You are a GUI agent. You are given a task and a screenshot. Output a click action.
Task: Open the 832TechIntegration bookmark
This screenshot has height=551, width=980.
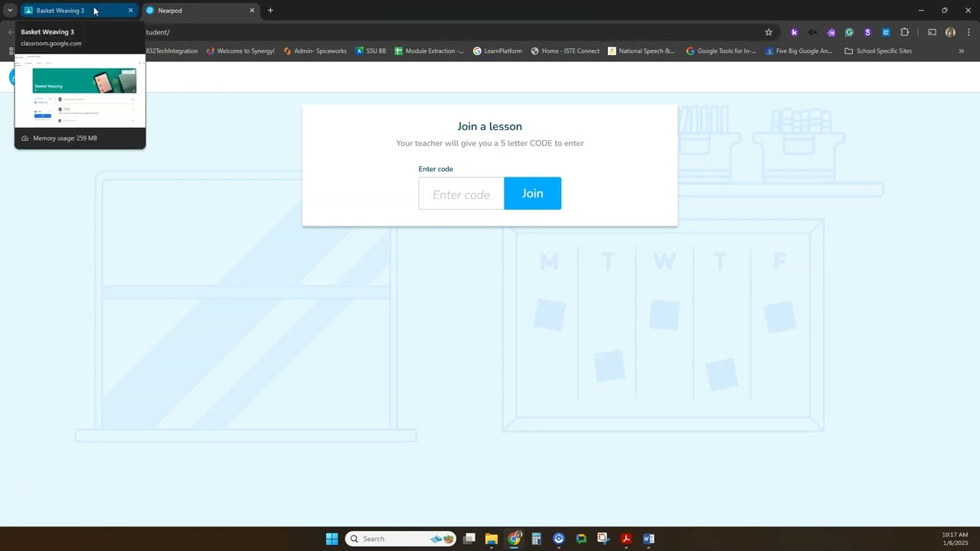click(171, 51)
